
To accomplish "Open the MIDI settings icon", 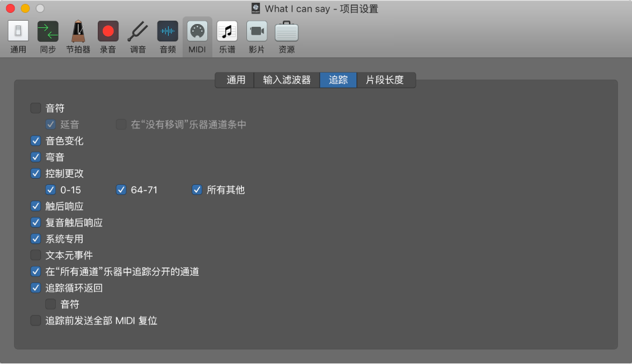I will 197,36.
